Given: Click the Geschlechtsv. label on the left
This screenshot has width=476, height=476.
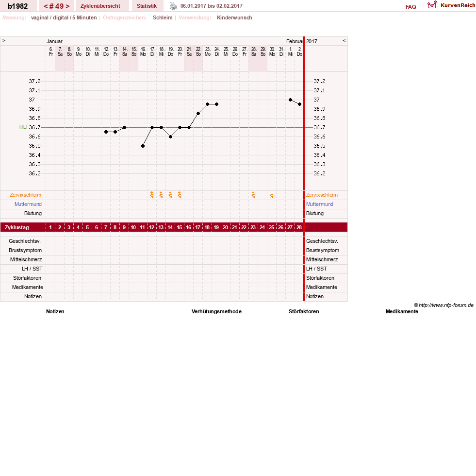Looking at the screenshot, I should point(25,241).
